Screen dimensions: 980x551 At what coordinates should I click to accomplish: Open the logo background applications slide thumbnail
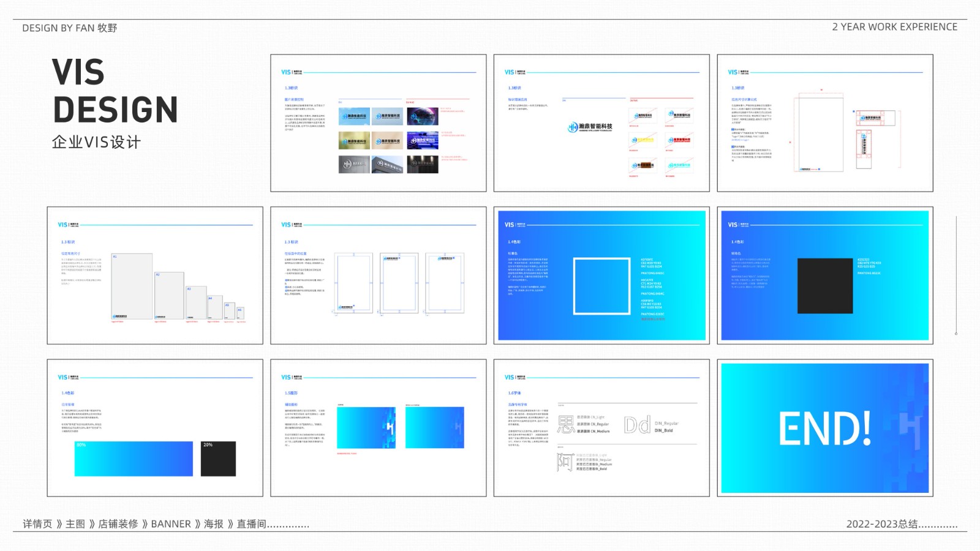(x=378, y=123)
